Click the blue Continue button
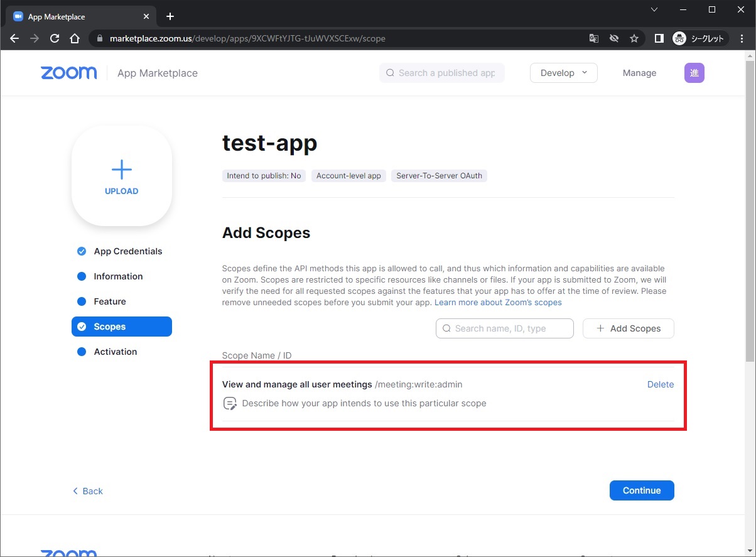 click(641, 490)
